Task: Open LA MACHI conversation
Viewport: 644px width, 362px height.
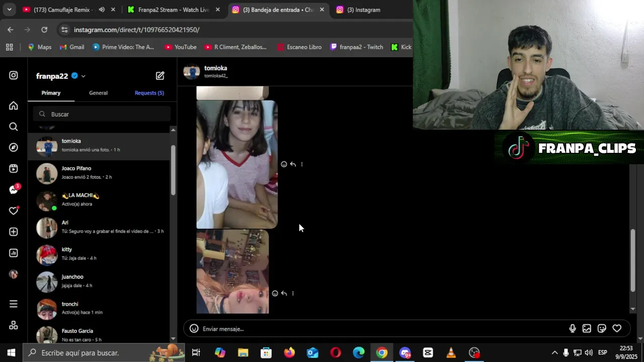Action: (99, 201)
